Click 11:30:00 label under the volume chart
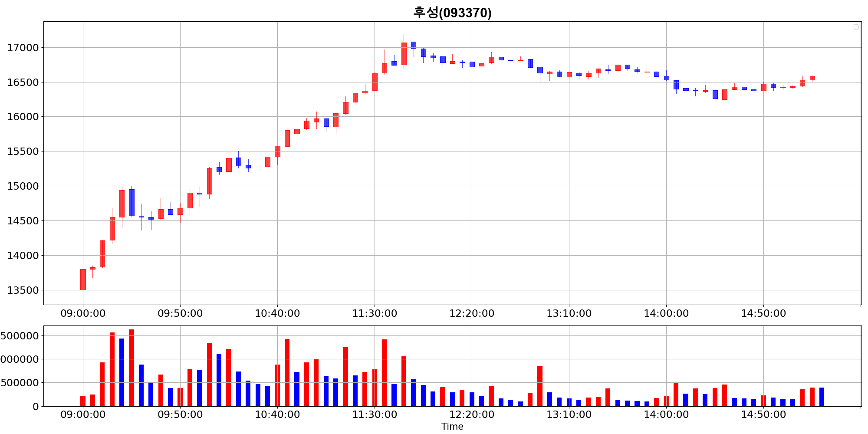Viewport: 868px width, 434px height. pyautogui.click(x=375, y=414)
